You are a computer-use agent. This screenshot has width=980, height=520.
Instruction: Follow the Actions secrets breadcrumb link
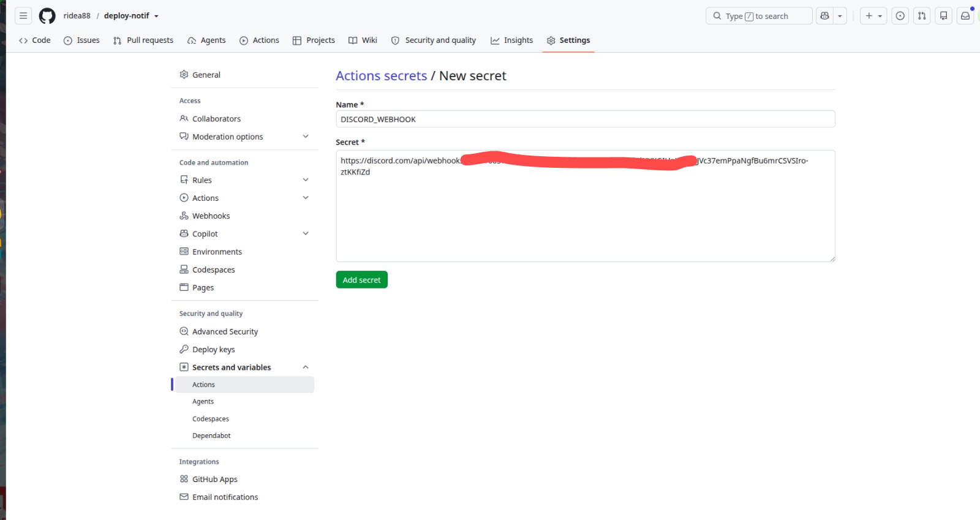click(381, 76)
